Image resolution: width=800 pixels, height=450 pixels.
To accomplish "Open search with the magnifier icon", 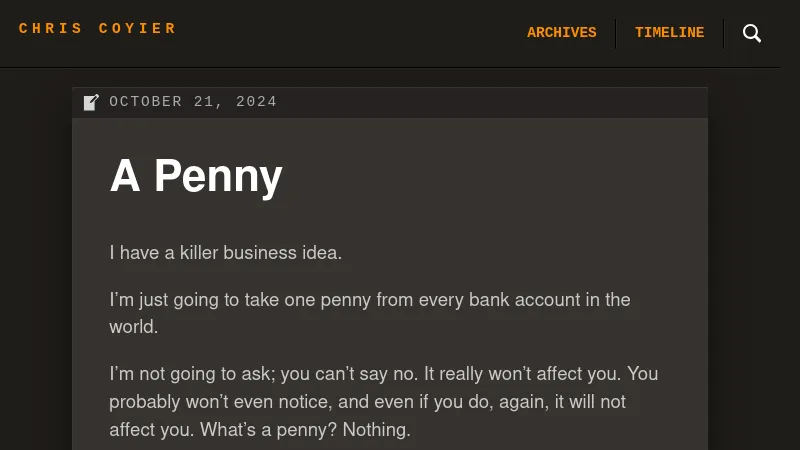I will tap(752, 33).
